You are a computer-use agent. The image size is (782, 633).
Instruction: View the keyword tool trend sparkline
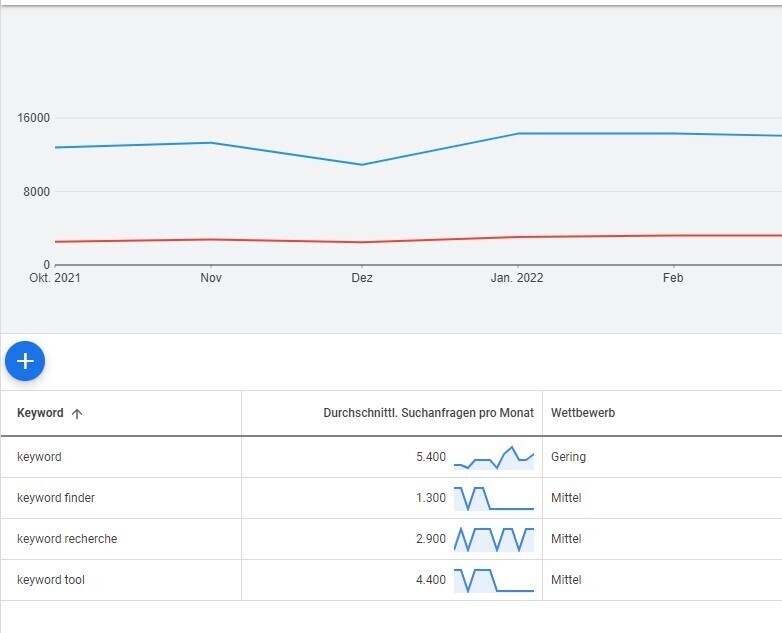pos(494,580)
